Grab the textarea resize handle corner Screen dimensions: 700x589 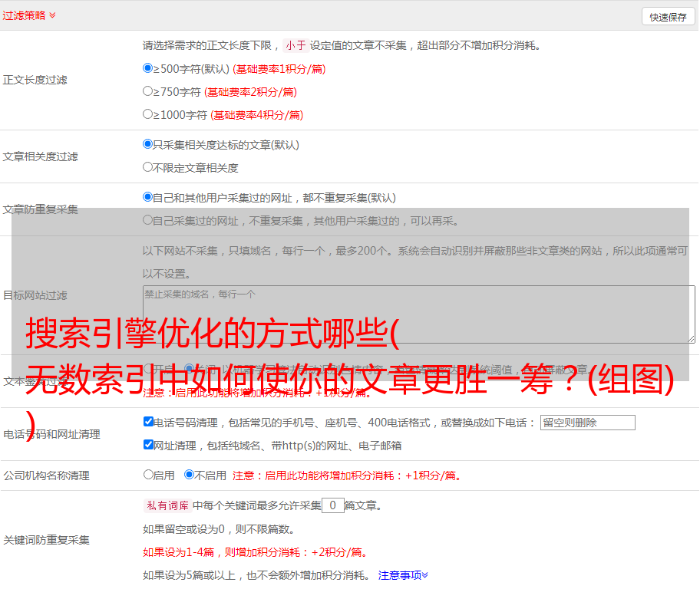point(691,338)
